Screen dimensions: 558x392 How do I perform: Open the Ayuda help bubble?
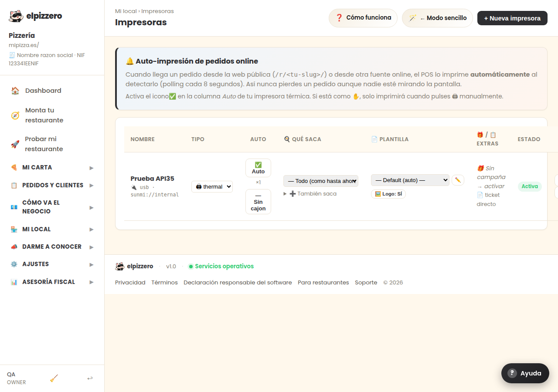click(525, 373)
